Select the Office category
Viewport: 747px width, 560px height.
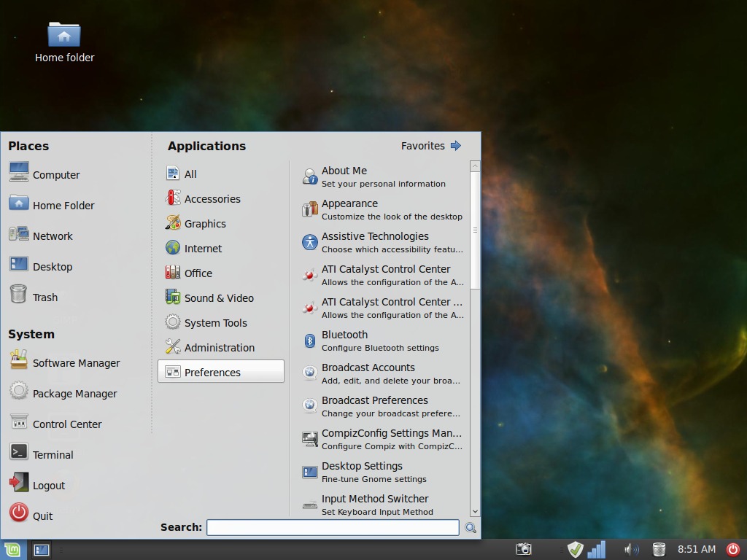(220, 273)
